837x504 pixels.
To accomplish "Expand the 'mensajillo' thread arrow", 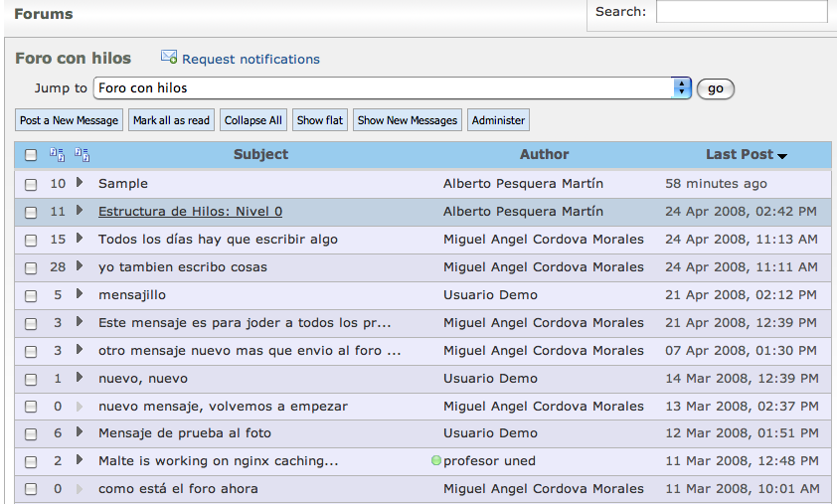I will point(80,294).
